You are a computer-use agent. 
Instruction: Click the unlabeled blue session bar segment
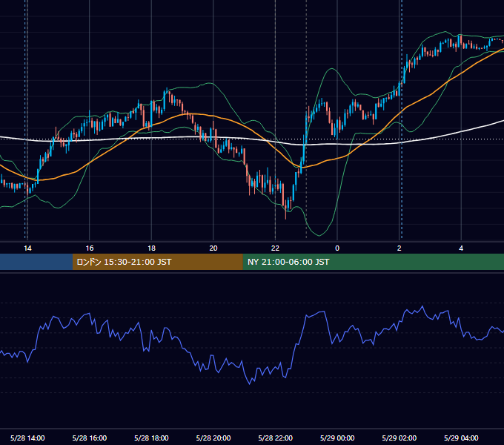click(x=36, y=262)
